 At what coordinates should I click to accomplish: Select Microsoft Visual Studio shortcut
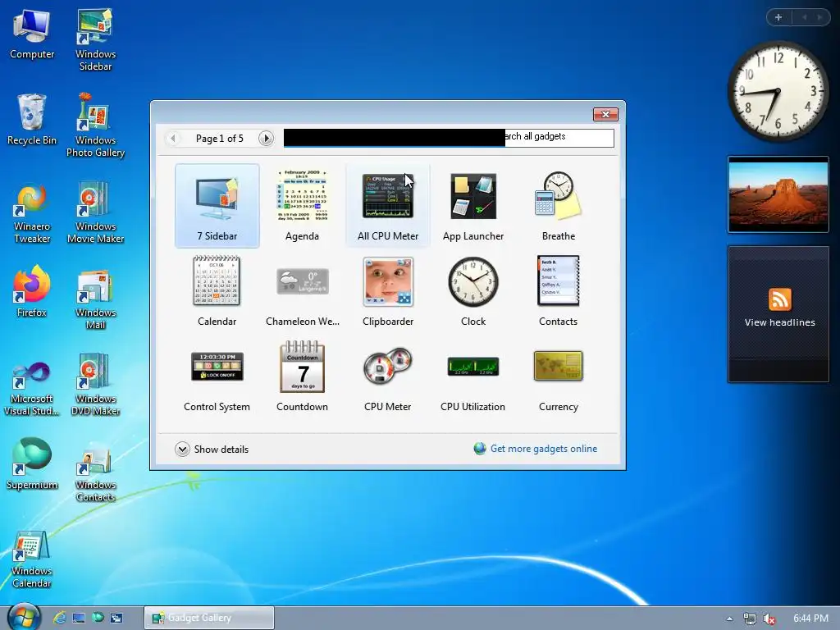click(32, 387)
